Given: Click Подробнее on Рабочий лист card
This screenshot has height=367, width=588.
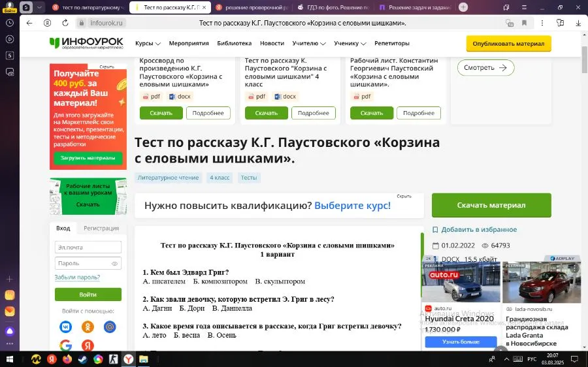Looking at the screenshot, I should coord(419,113).
